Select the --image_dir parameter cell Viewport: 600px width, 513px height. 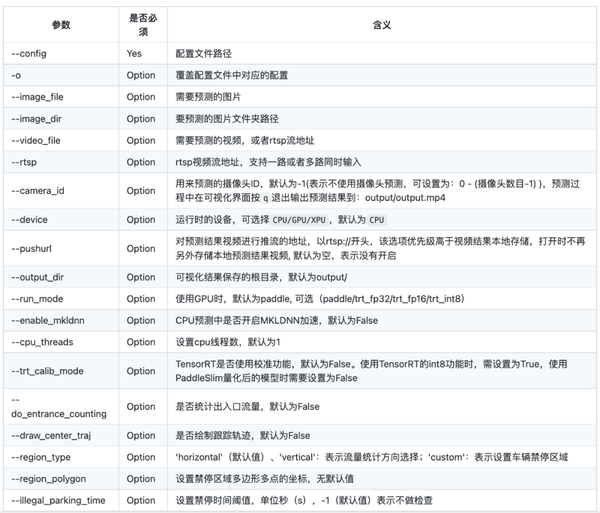click(x=61, y=119)
